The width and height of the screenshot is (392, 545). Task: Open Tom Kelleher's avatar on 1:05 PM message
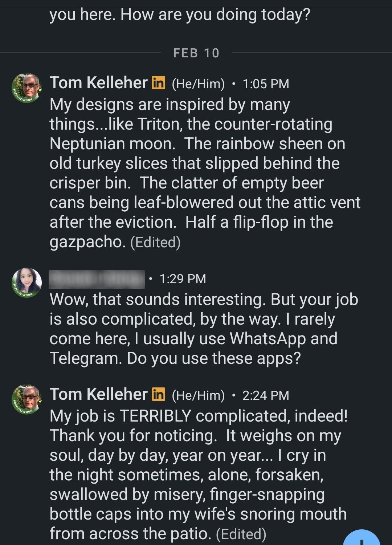pos(27,88)
